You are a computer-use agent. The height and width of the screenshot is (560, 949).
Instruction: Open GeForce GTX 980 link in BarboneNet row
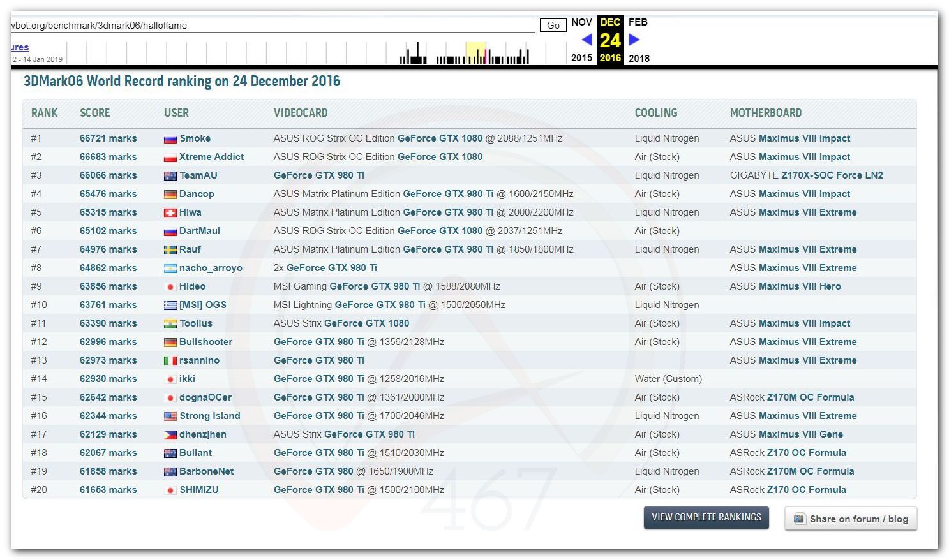point(313,471)
